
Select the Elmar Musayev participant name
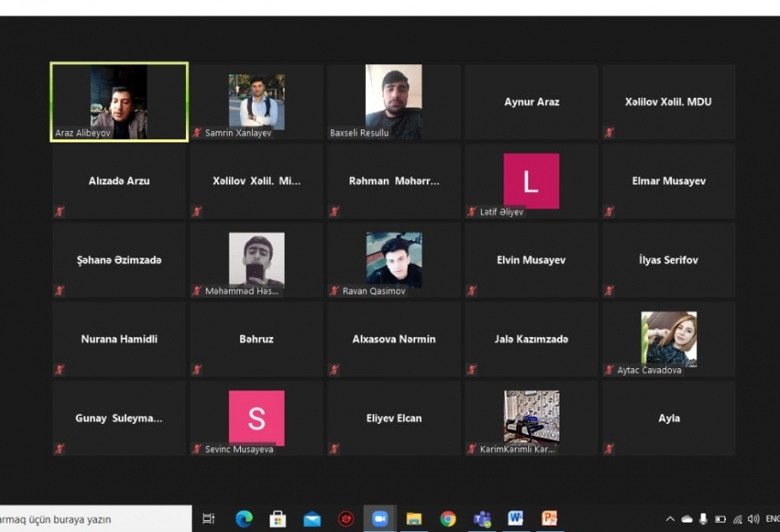coord(669,181)
